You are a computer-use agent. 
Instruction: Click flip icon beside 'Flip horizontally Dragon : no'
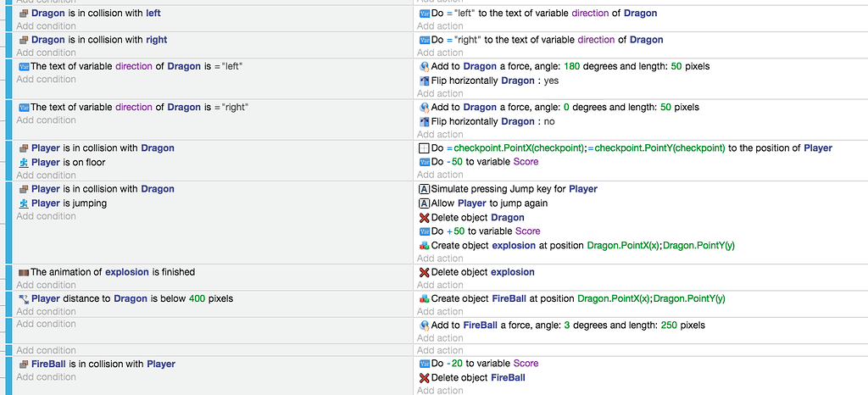tap(425, 122)
